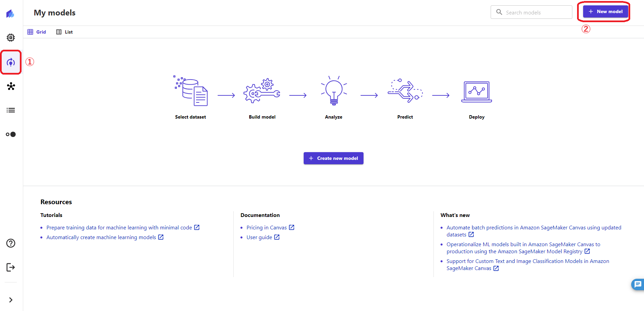
Task: Click Create new model
Action: point(333,158)
